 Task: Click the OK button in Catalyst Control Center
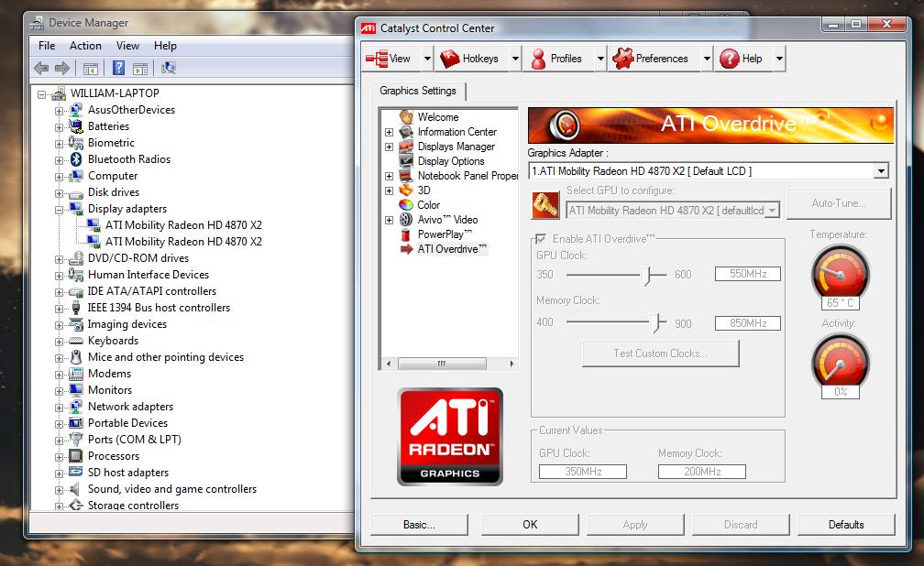(530, 525)
